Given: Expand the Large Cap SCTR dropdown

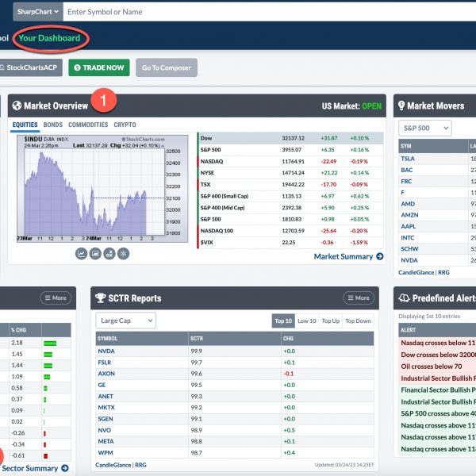Looking at the screenshot, I should click(126, 321).
